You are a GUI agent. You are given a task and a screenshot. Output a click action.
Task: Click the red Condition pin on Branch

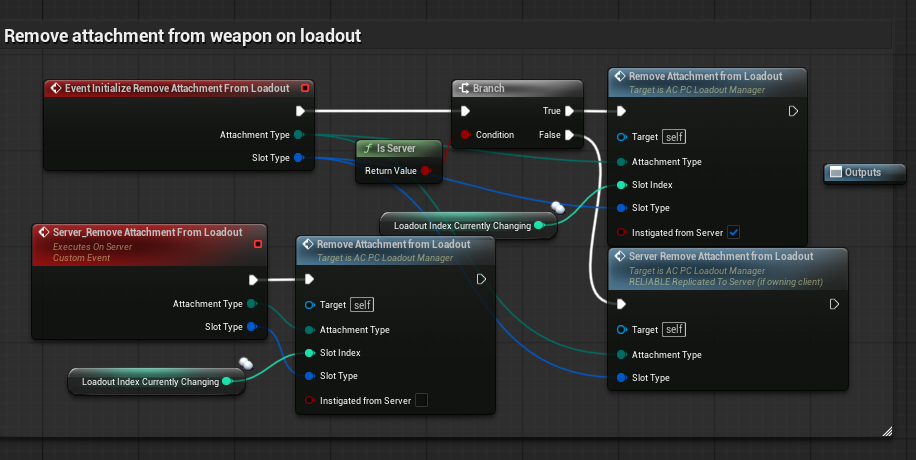(x=465, y=134)
